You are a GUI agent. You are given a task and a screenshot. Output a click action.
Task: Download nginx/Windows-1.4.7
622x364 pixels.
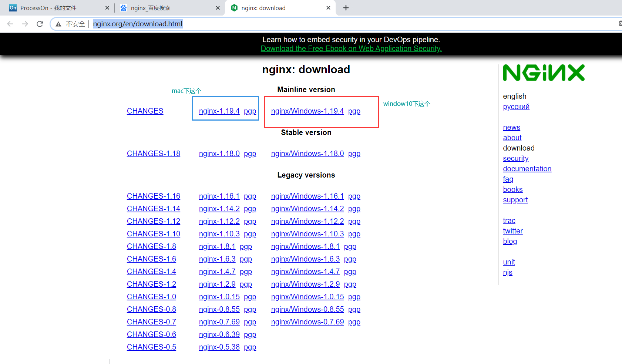pos(305,272)
